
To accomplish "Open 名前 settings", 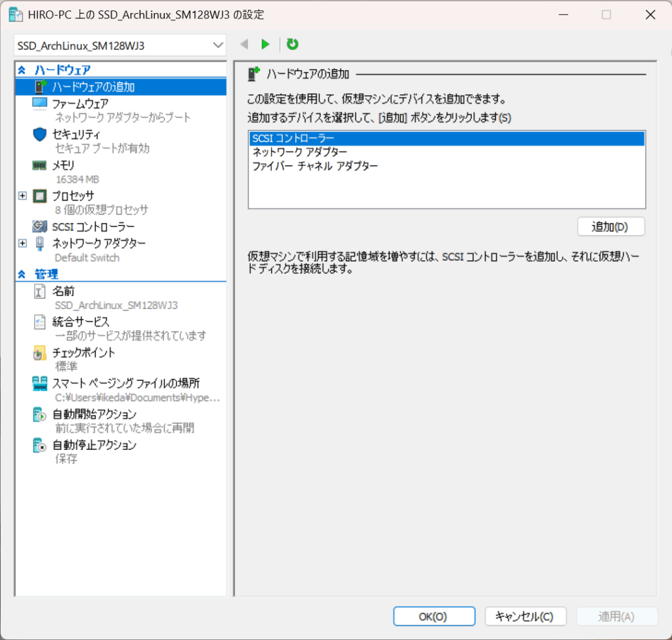I will tap(64, 291).
